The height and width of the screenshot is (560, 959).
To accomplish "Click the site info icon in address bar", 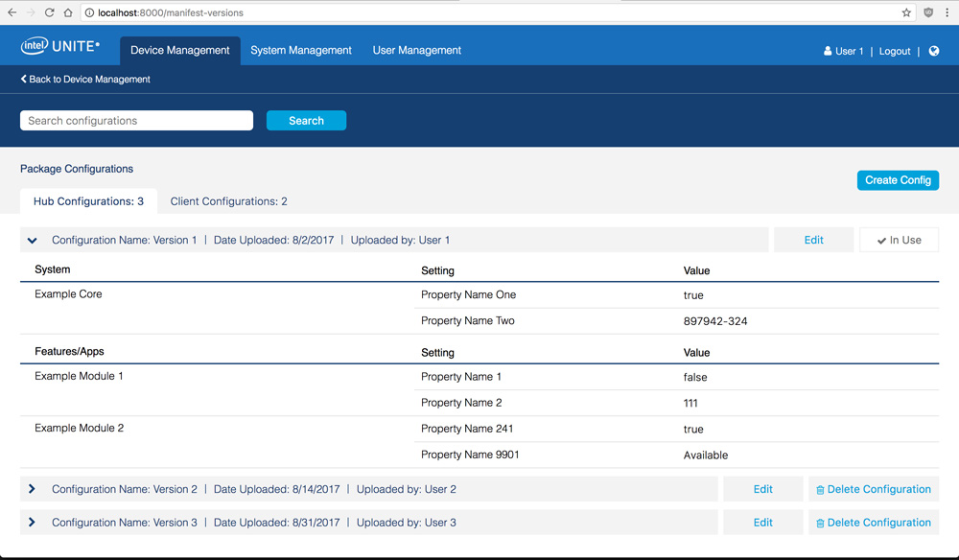I will [89, 12].
